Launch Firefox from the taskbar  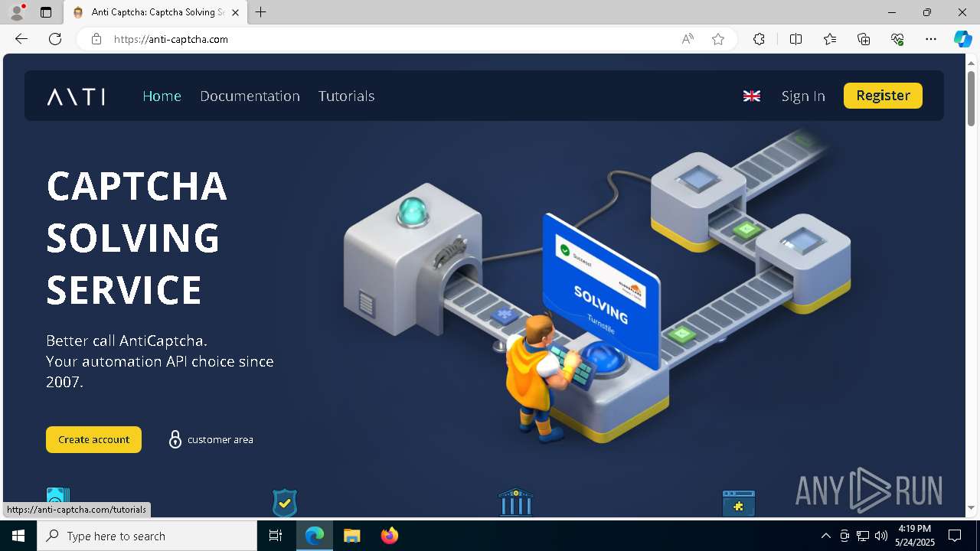click(x=390, y=536)
